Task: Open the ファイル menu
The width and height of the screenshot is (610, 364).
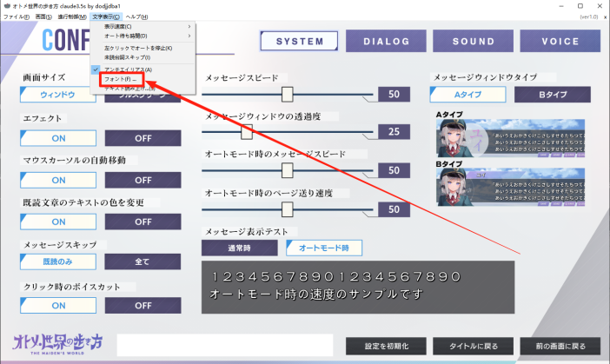Action: pos(15,17)
